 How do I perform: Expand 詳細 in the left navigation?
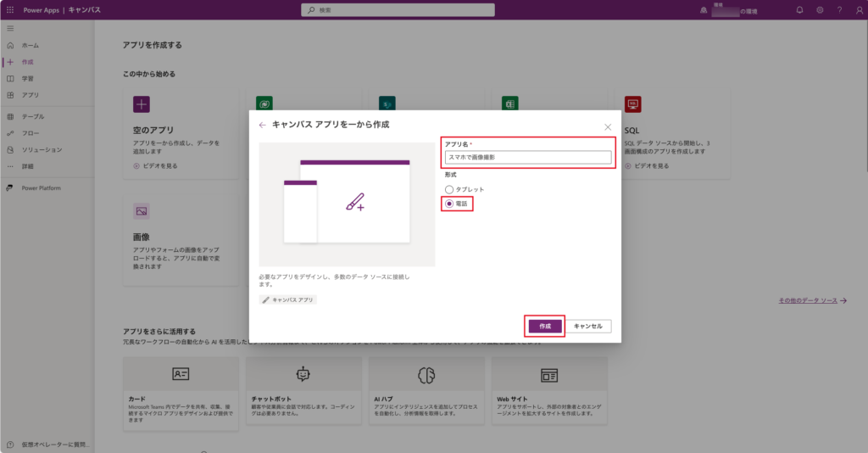[28, 166]
